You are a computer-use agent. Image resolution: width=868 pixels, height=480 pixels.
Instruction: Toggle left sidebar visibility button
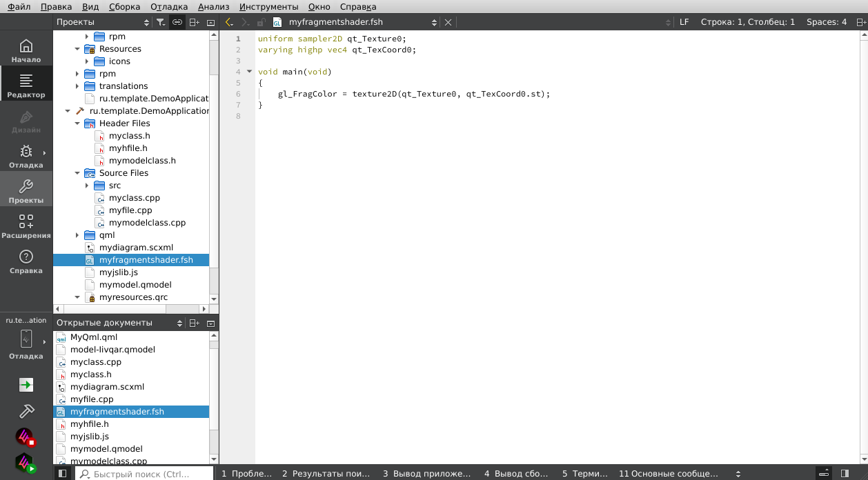62,474
